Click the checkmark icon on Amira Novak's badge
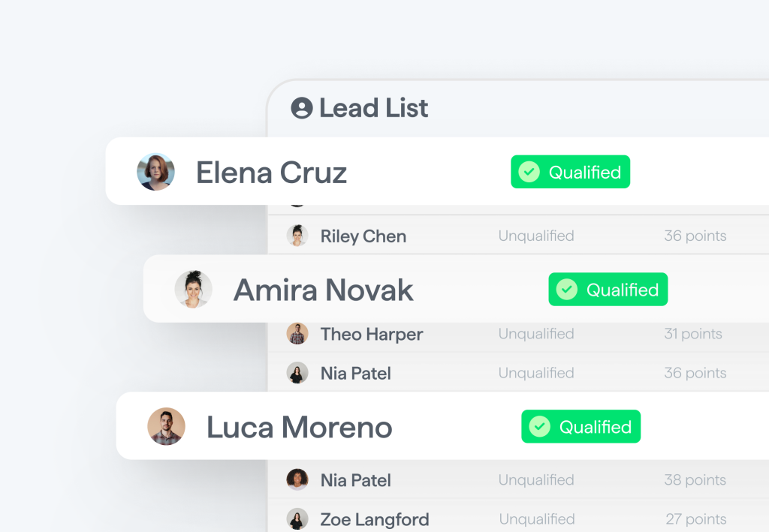769x532 pixels. click(567, 289)
